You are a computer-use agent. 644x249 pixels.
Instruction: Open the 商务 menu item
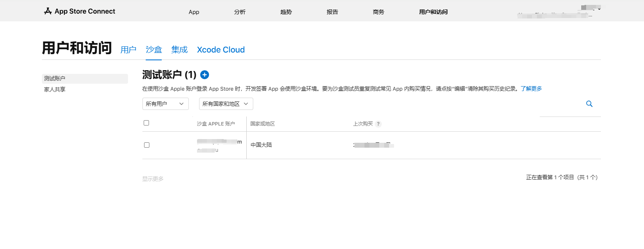tap(378, 12)
